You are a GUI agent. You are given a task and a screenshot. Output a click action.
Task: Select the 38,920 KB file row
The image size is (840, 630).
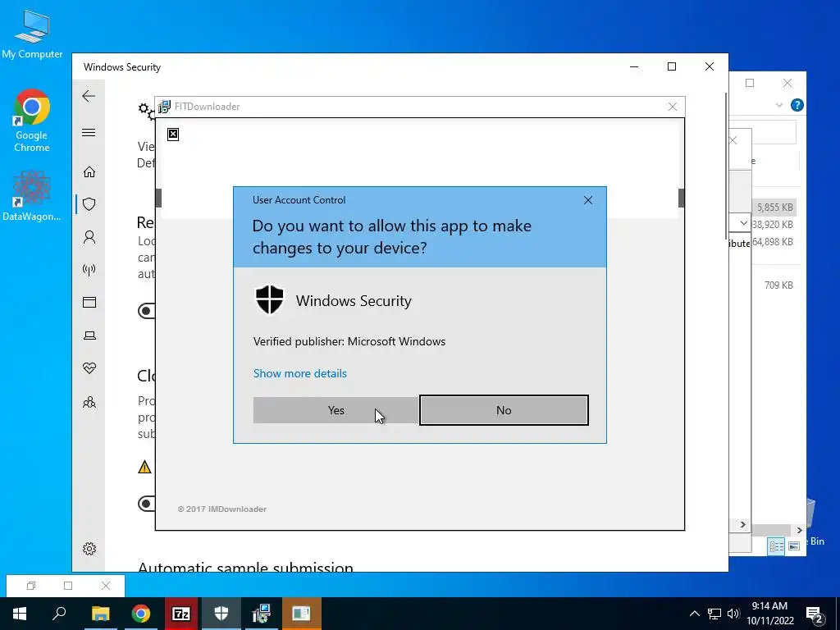[x=773, y=225]
